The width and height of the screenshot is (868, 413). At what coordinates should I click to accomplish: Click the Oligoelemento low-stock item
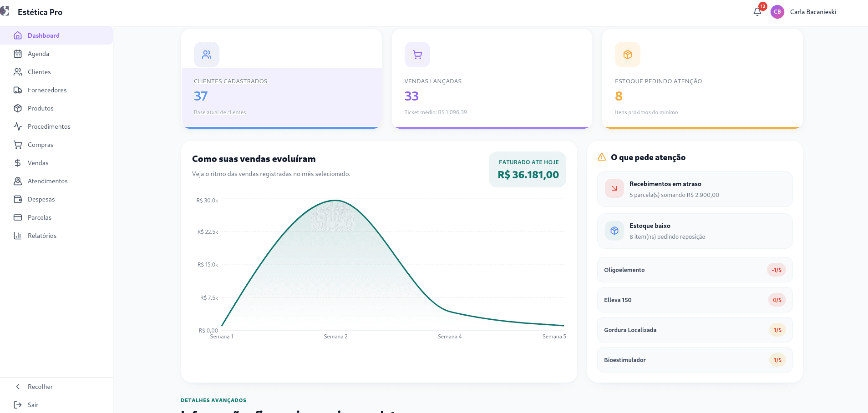pyautogui.click(x=695, y=270)
